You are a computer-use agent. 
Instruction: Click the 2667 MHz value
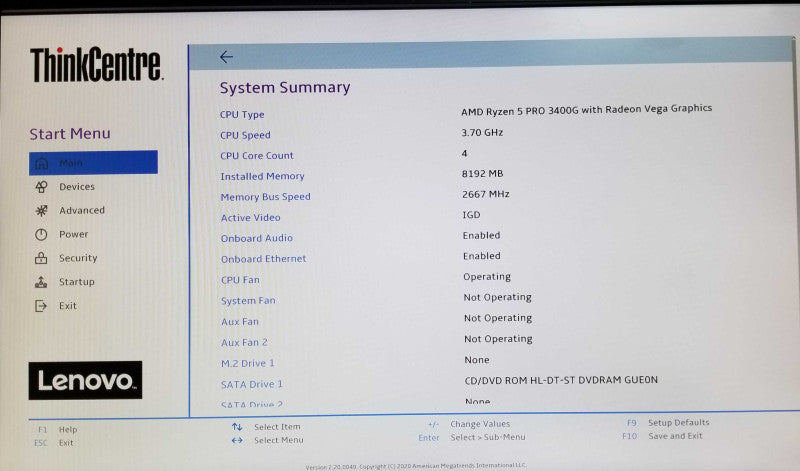coord(486,194)
